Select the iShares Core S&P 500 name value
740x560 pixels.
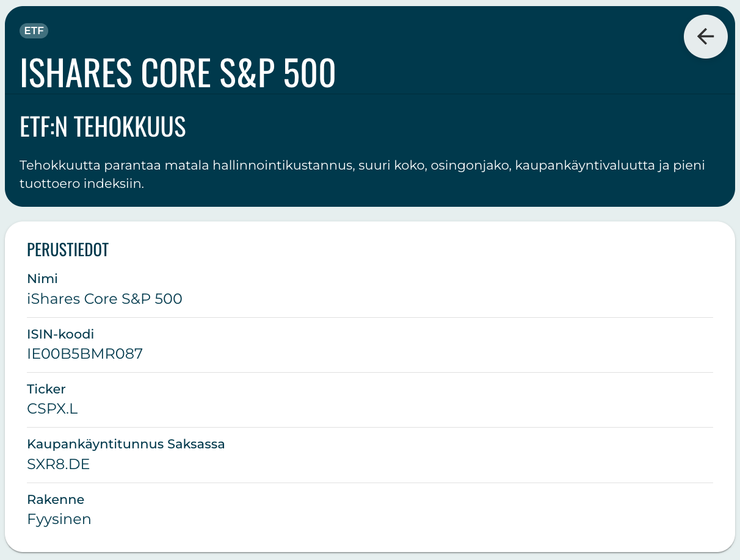[x=105, y=299]
